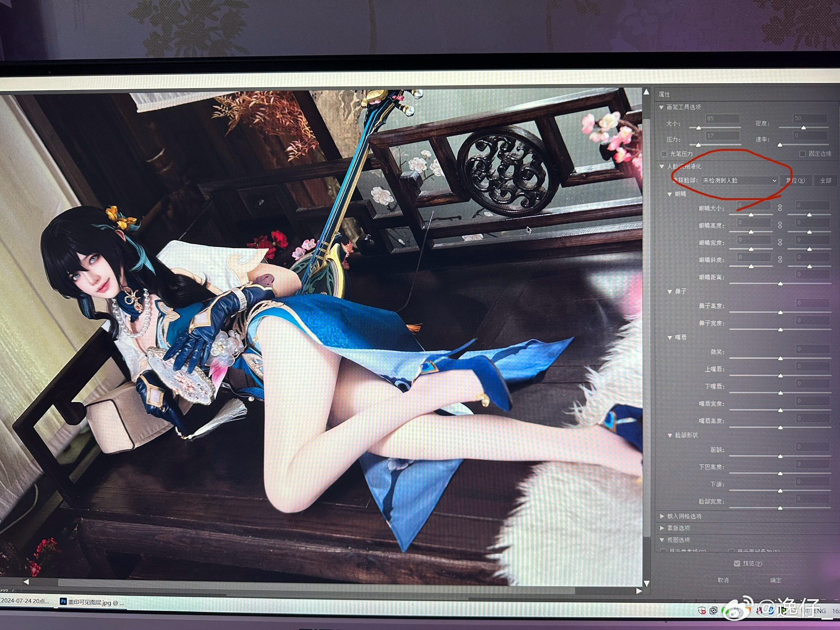Toggle the eye tilt link icon
The height and width of the screenshot is (630, 840).
click(x=780, y=260)
